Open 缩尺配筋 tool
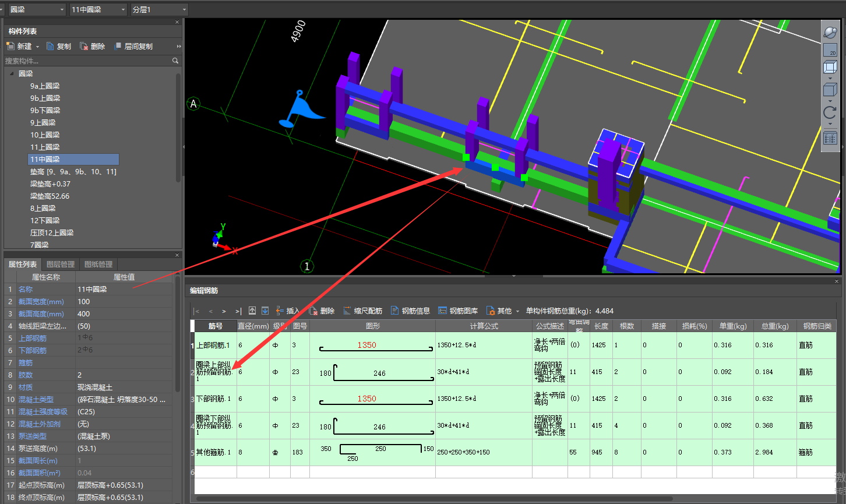846x504 pixels. pos(362,311)
